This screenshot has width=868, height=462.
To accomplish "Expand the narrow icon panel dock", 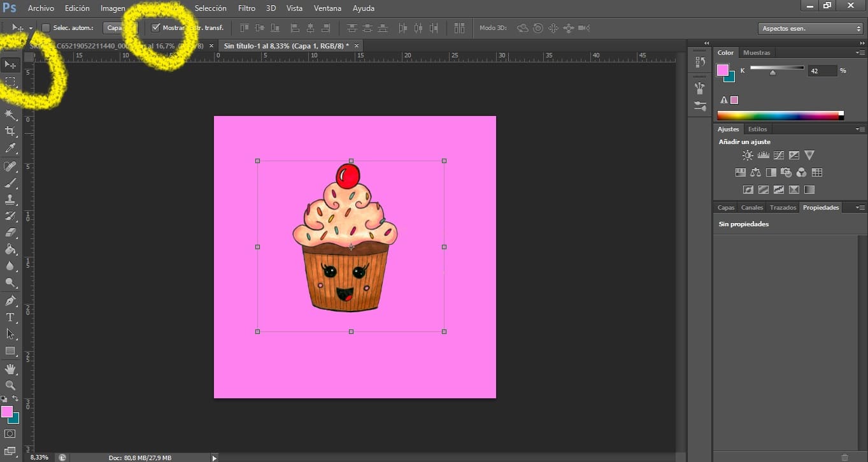I will coord(706,43).
